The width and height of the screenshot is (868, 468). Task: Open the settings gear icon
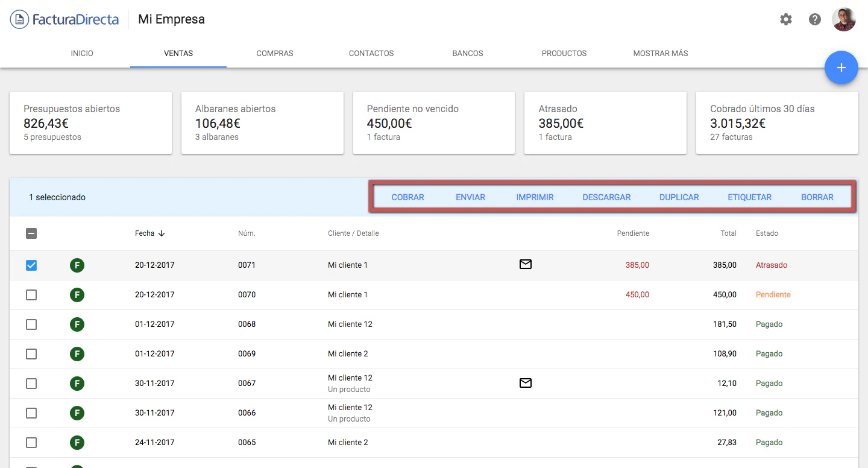click(x=785, y=19)
